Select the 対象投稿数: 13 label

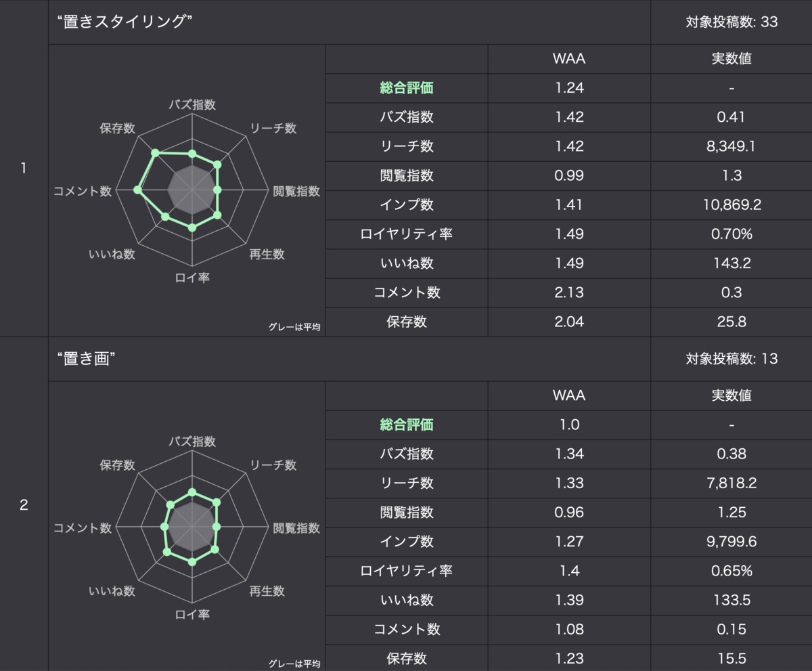(731, 359)
